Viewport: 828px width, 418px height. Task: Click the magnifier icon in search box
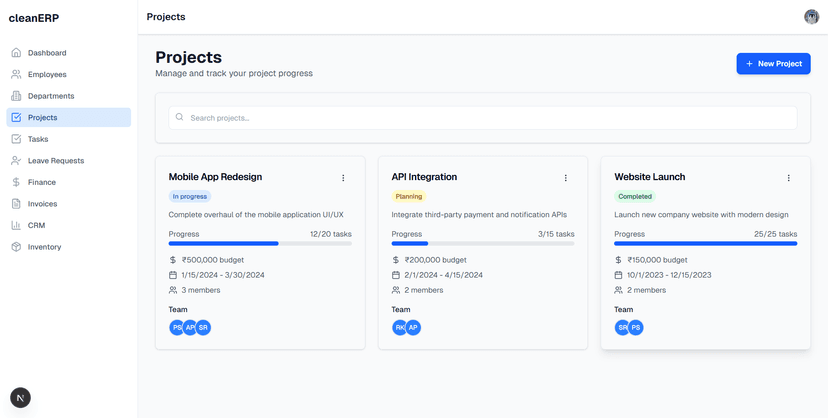click(180, 117)
